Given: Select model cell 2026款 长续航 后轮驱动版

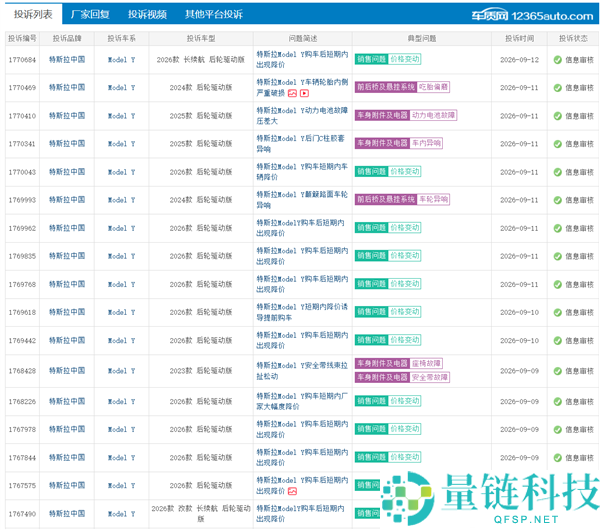Looking at the screenshot, I should 201,60.
